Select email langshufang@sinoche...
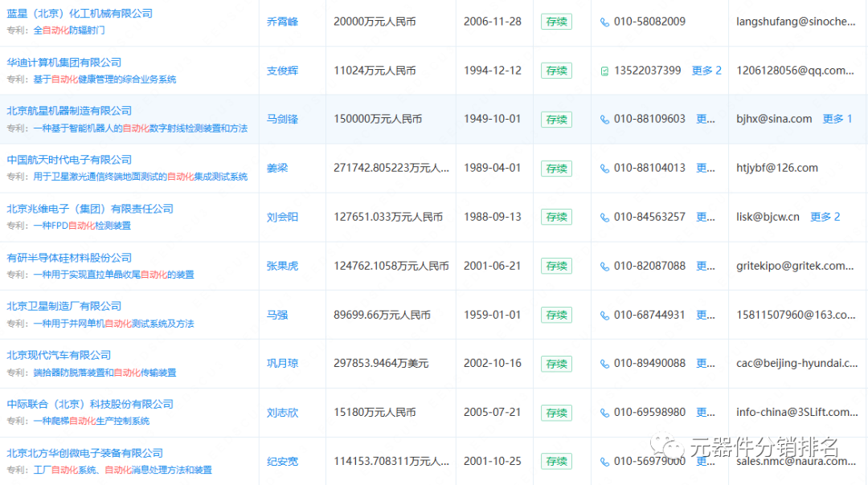The width and height of the screenshot is (868, 485). tap(796, 22)
